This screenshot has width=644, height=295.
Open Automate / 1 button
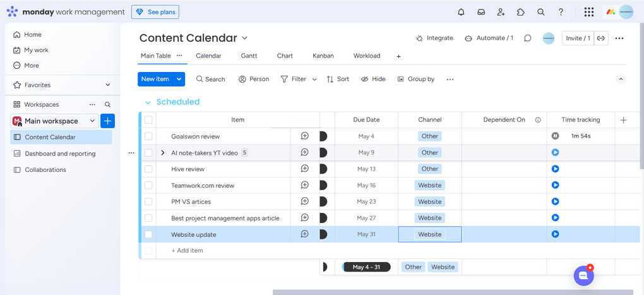click(489, 38)
